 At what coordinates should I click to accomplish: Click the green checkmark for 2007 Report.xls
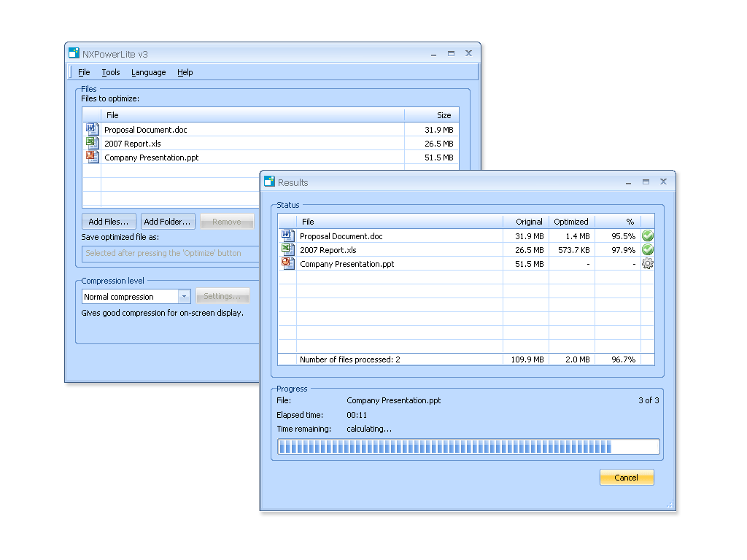(x=648, y=249)
